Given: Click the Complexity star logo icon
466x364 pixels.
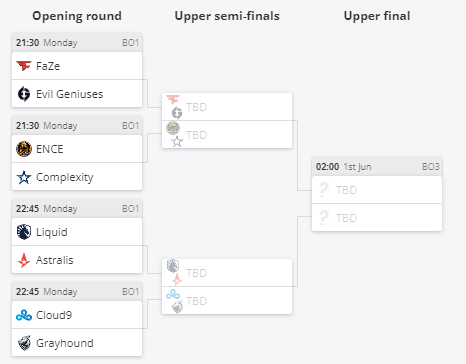Looking at the screenshot, I should (x=24, y=177).
